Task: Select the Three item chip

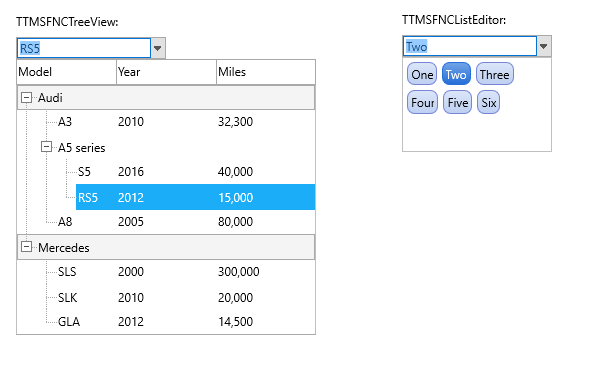Action: 495,74
